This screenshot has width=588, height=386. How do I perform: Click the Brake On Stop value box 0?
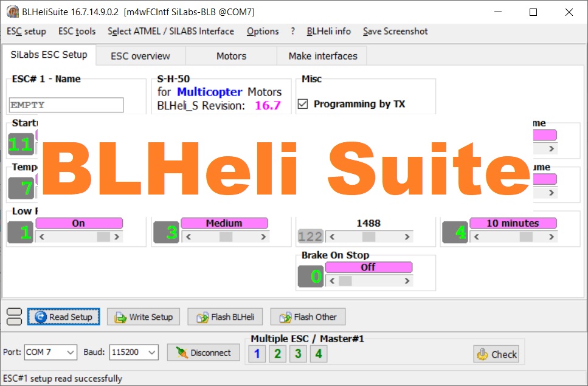pyautogui.click(x=311, y=277)
